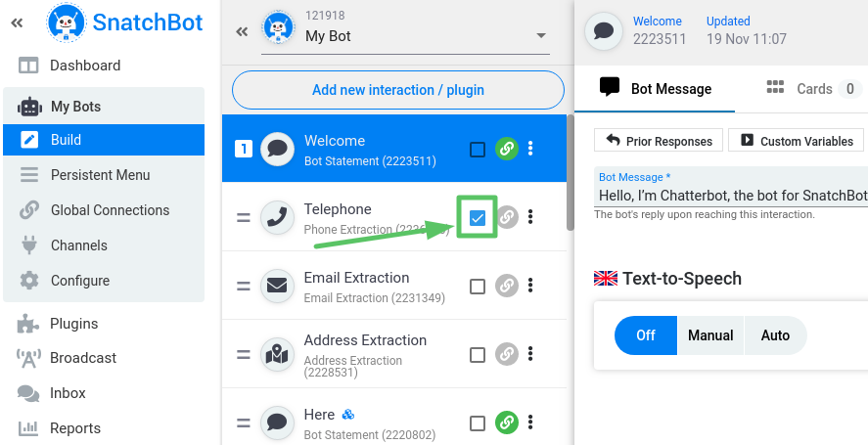The height and width of the screenshot is (445, 868).
Task: Set Text-to-Speech to Manual
Action: pos(710,335)
